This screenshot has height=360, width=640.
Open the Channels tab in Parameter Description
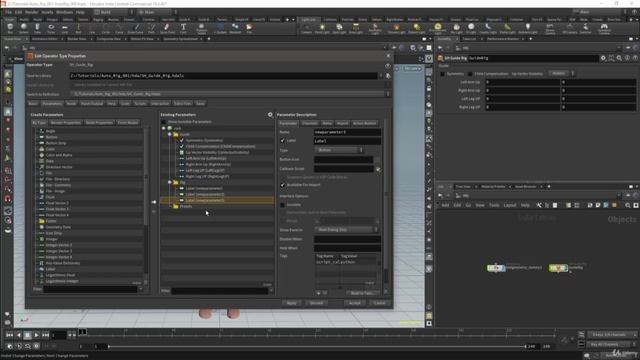[310, 123]
